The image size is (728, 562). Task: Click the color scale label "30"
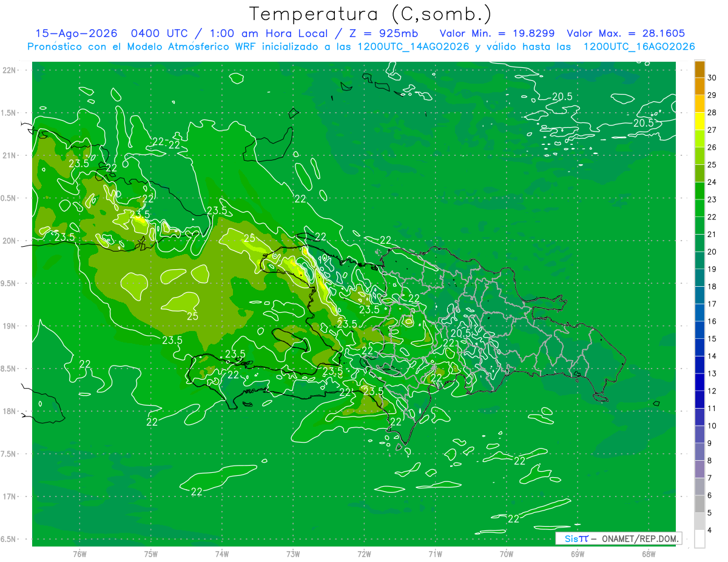tap(712, 78)
